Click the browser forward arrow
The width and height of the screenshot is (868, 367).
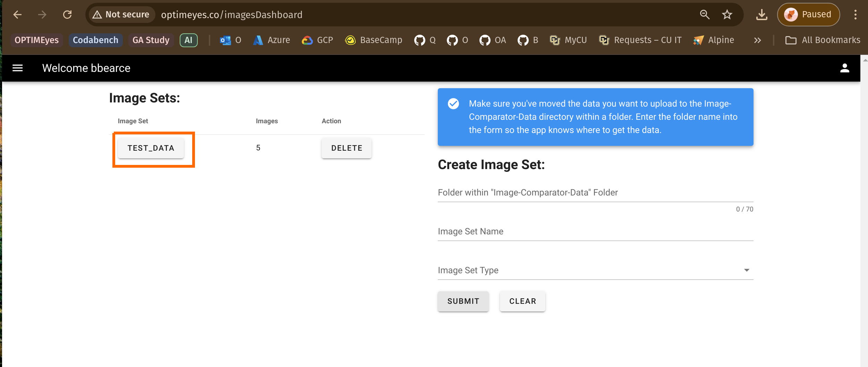click(42, 15)
